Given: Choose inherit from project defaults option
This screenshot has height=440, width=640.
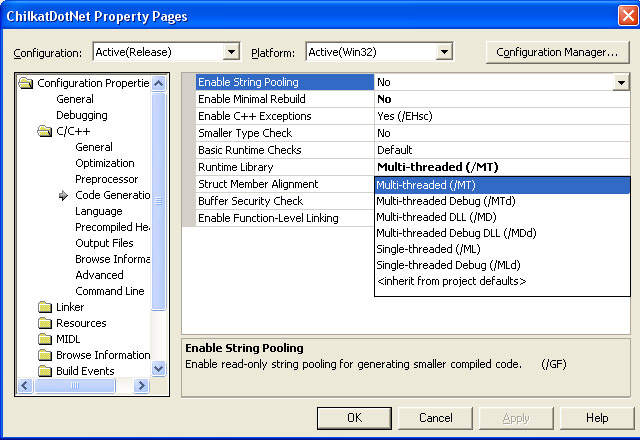Looking at the screenshot, I should (x=502, y=281).
